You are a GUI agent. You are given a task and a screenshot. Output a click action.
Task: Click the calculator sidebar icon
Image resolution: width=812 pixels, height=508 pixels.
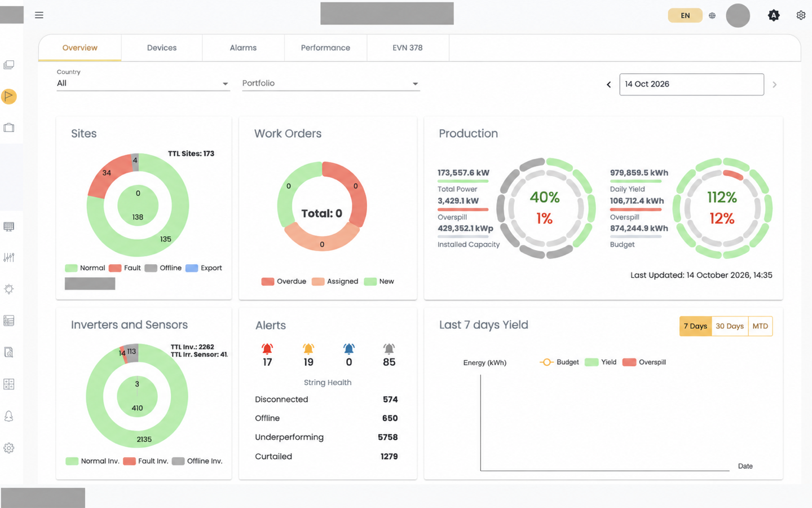9,384
